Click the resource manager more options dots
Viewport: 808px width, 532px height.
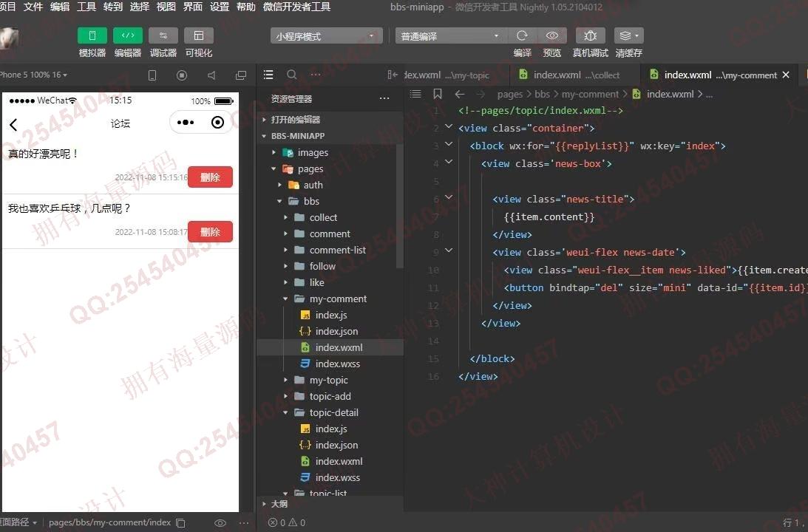pos(384,99)
